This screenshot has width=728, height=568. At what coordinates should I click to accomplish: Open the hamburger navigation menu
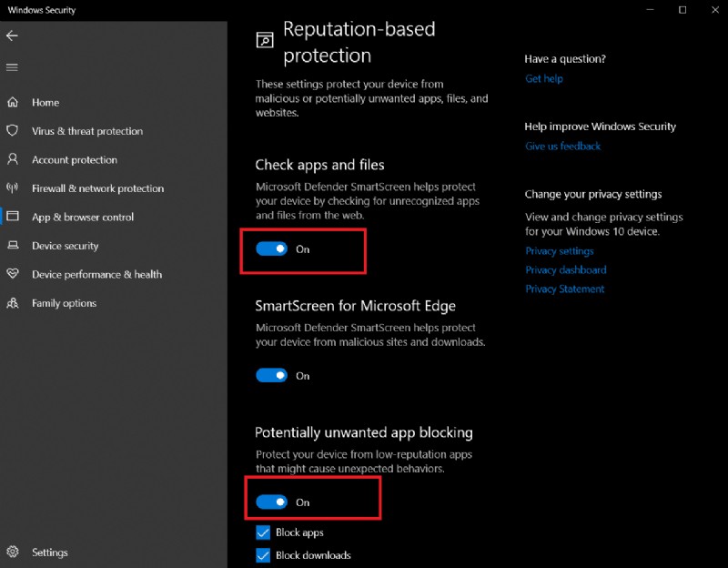(12, 67)
